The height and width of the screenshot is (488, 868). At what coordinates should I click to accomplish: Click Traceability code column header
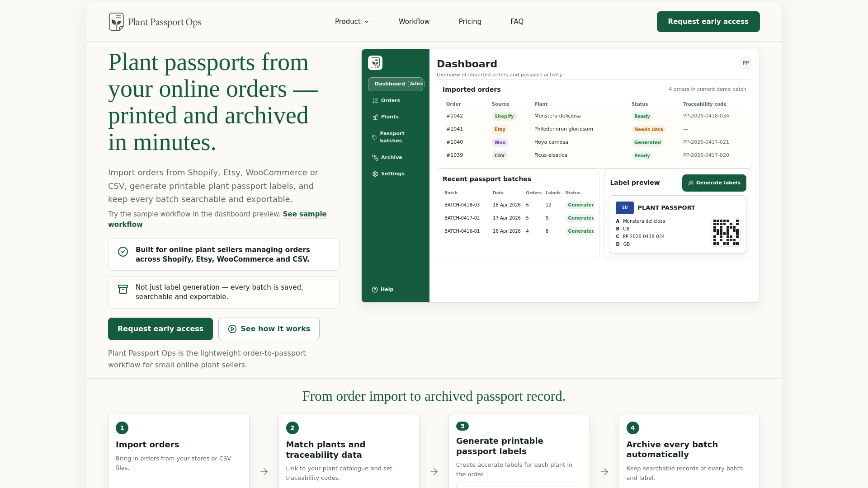pyautogui.click(x=704, y=104)
